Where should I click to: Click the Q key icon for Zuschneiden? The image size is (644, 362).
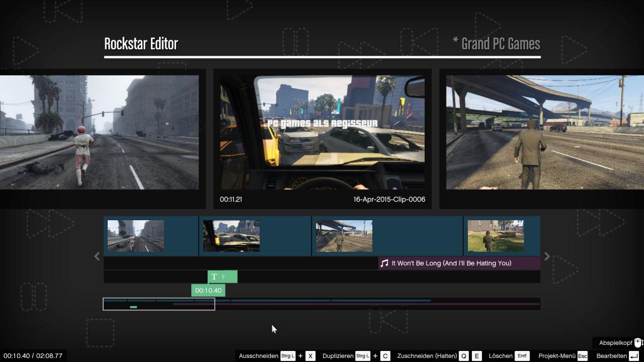[464, 356]
